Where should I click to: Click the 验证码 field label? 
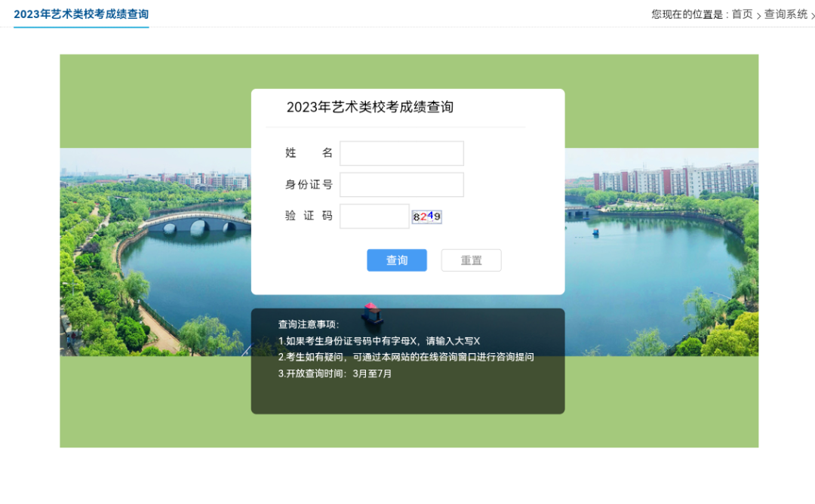(309, 216)
